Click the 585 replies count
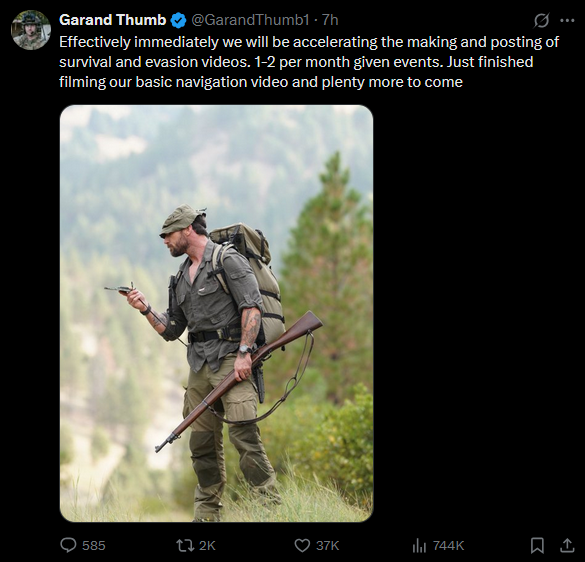The width and height of the screenshot is (585, 562). pyautogui.click(x=94, y=546)
